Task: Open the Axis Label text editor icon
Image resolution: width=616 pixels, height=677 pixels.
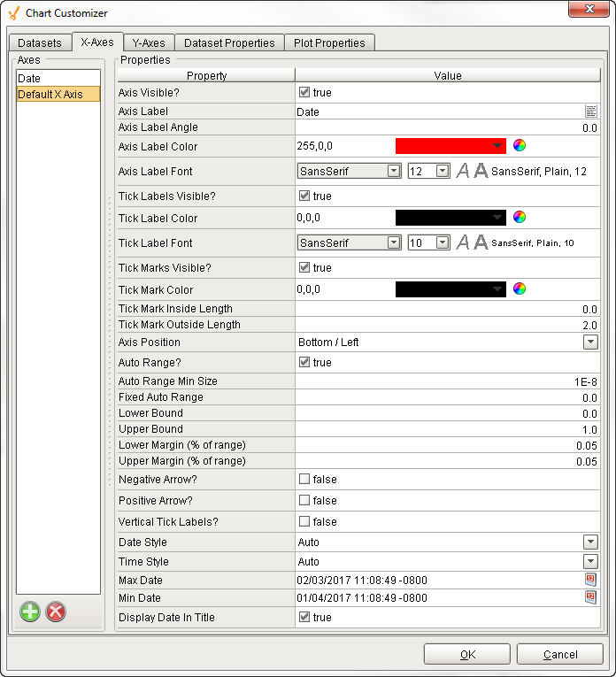Action: pos(591,112)
